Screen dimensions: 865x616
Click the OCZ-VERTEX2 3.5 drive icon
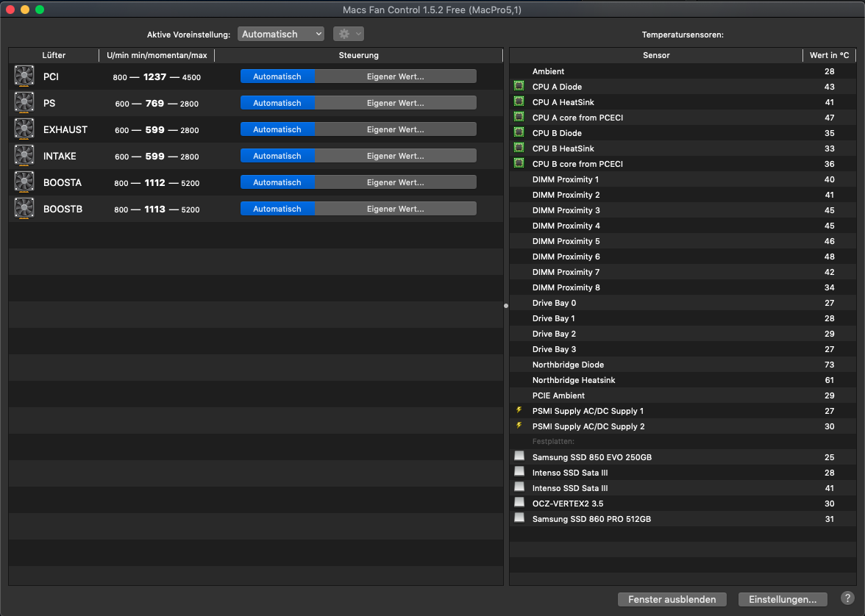(x=519, y=502)
